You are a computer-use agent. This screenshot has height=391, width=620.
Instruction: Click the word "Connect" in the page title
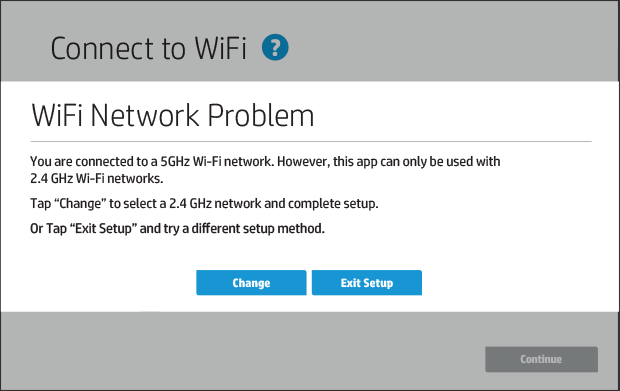click(x=102, y=49)
